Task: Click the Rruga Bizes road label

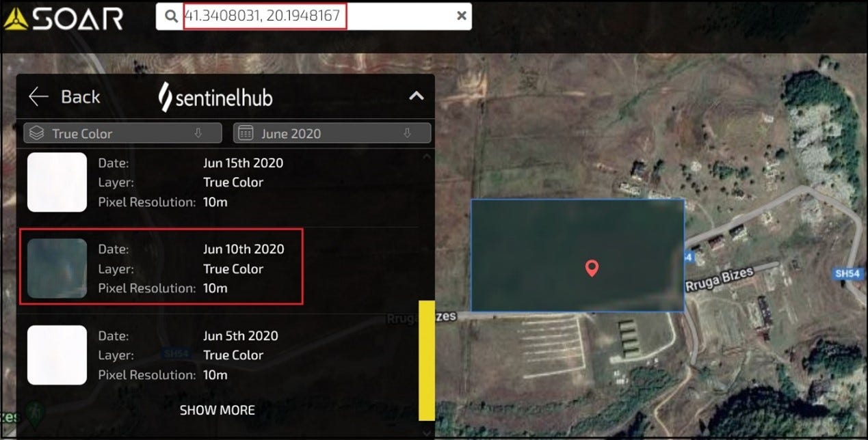Action: (719, 279)
